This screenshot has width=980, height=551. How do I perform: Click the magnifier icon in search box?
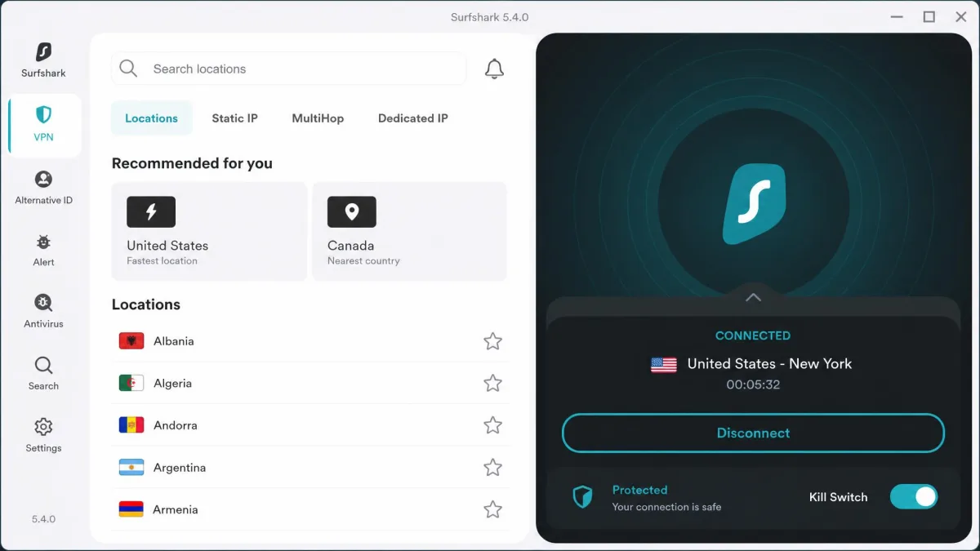point(128,69)
